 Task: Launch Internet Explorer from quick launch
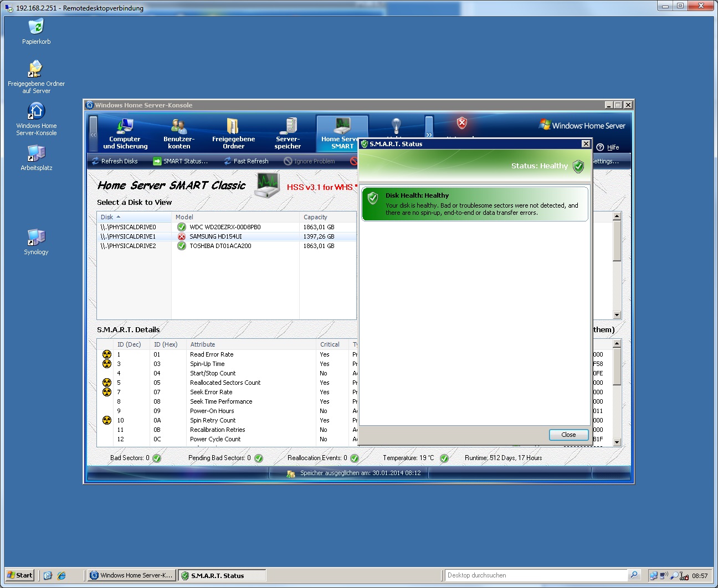point(61,575)
